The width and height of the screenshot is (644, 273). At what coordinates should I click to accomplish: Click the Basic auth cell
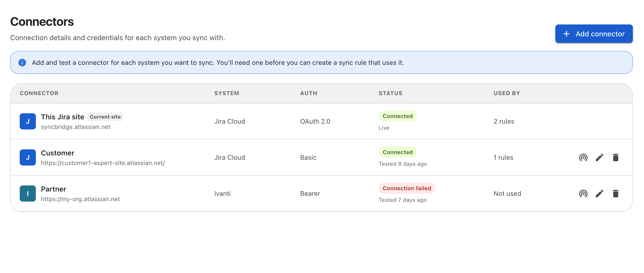308,157
